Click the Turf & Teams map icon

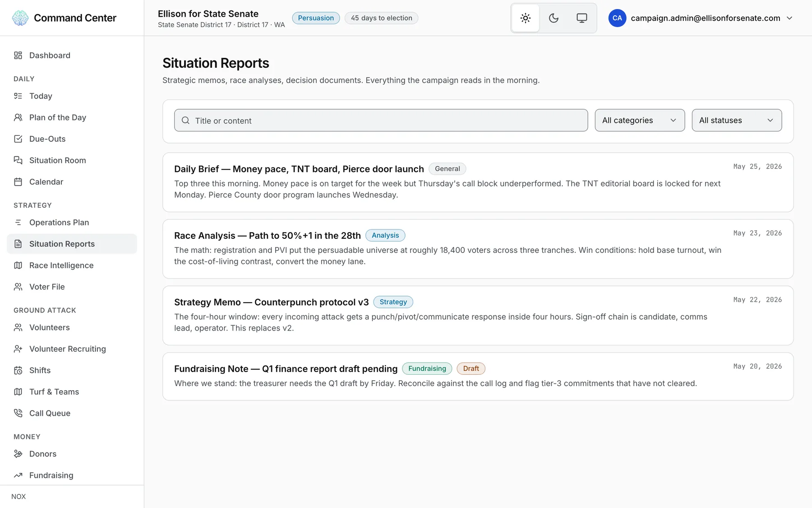(18, 392)
